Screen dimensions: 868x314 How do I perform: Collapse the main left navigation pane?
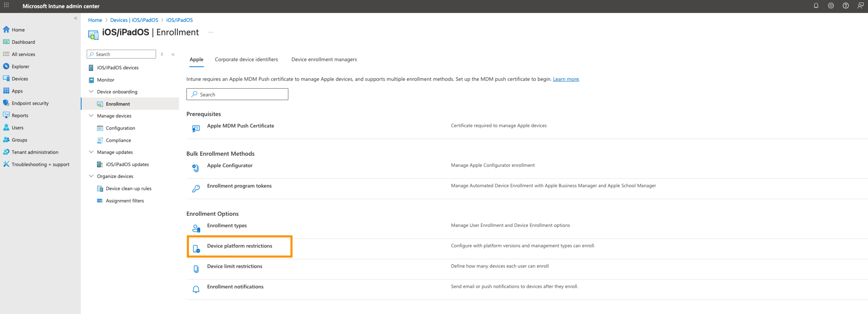click(x=75, y=18)
